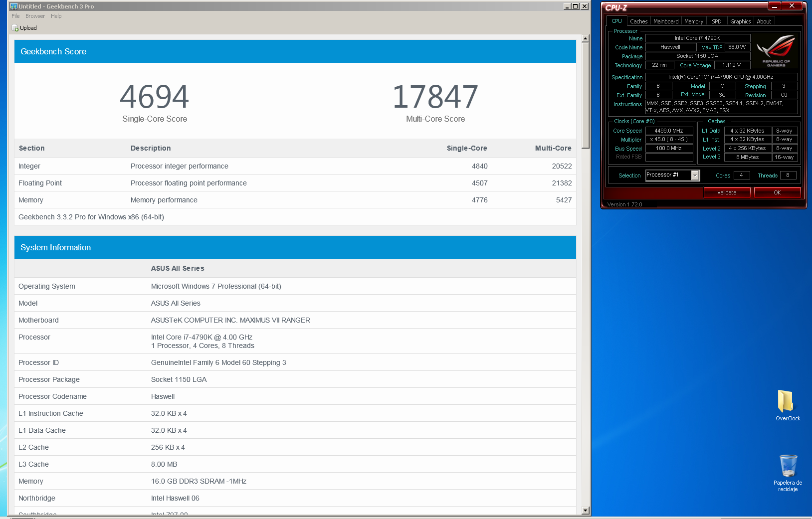Image resolution: width=812 pixels, height=519 pixels.
Task: Switch to the SPD tab in CPU-Z
Action: point(716,21)
